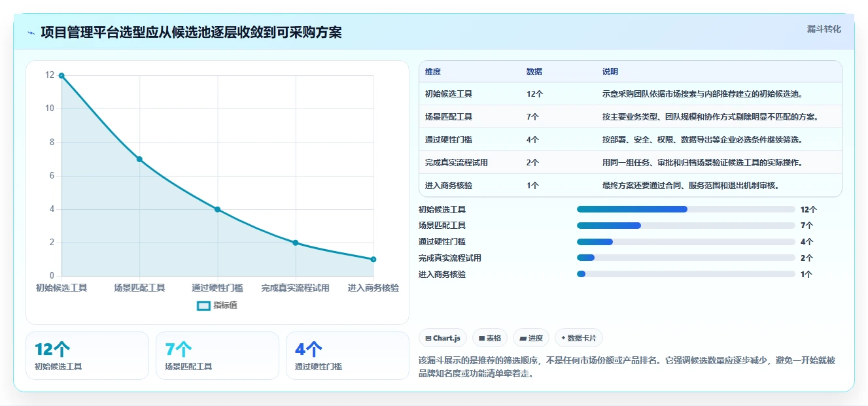
Task: Click description starting 最终方案还要通过合同
Action: pyautogui.click(x=691, y=186)
